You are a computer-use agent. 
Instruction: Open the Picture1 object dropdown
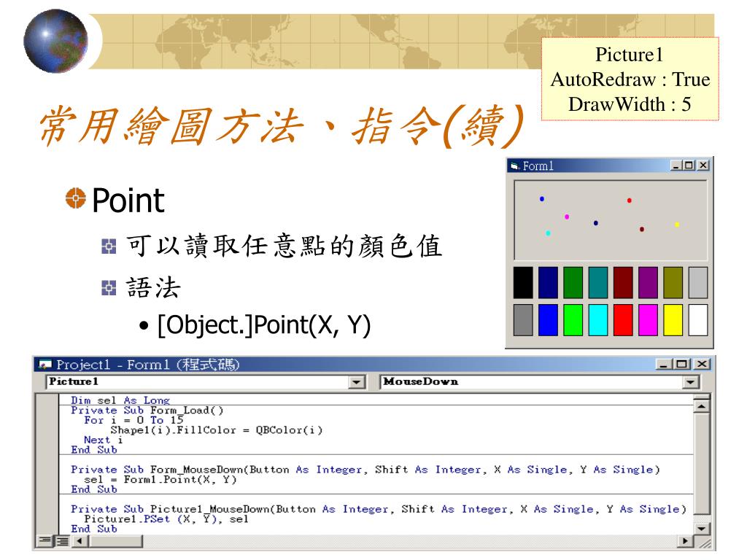[x=356, y=382]
